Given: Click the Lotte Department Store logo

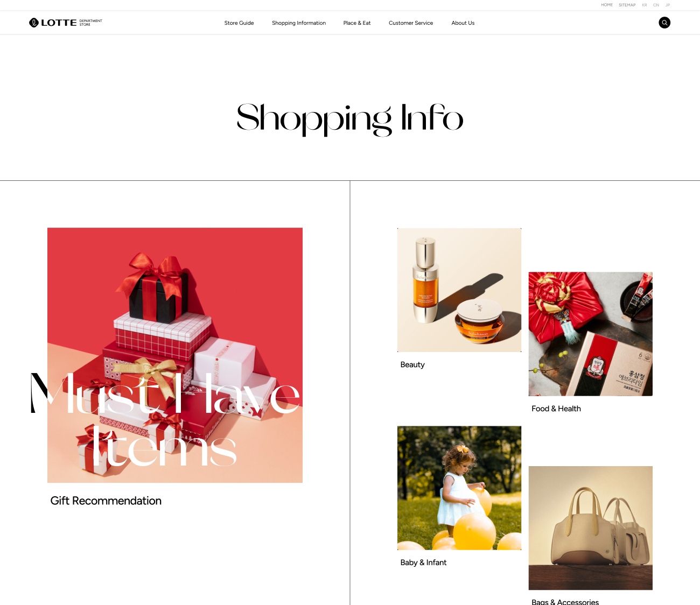Looking at the screenshot, I should click(65, 23).
